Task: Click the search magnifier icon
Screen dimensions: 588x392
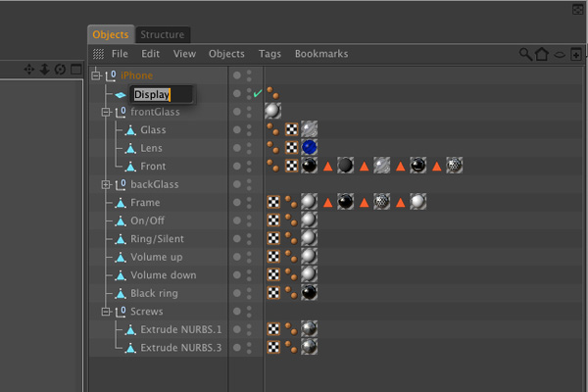Action: tap(525, 54)
